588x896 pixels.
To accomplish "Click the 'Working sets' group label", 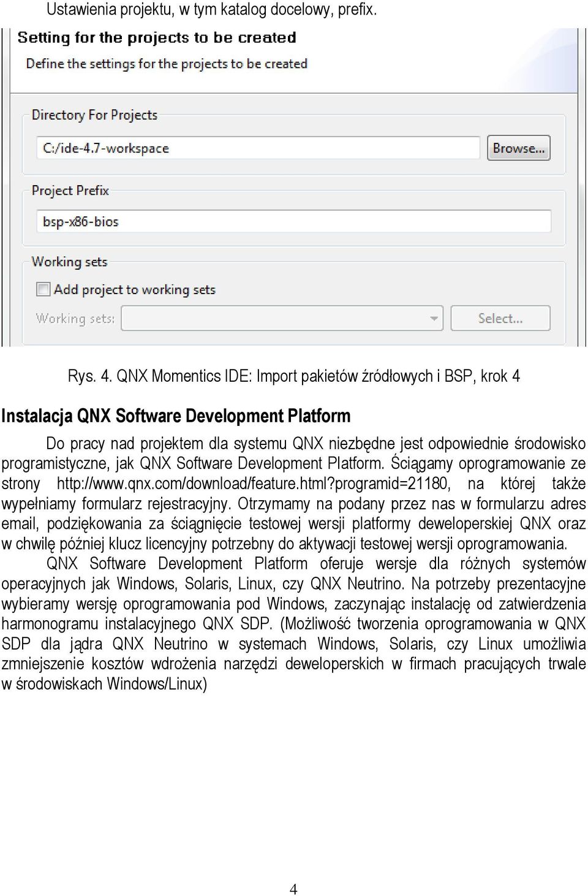I will tap(69, 262).
